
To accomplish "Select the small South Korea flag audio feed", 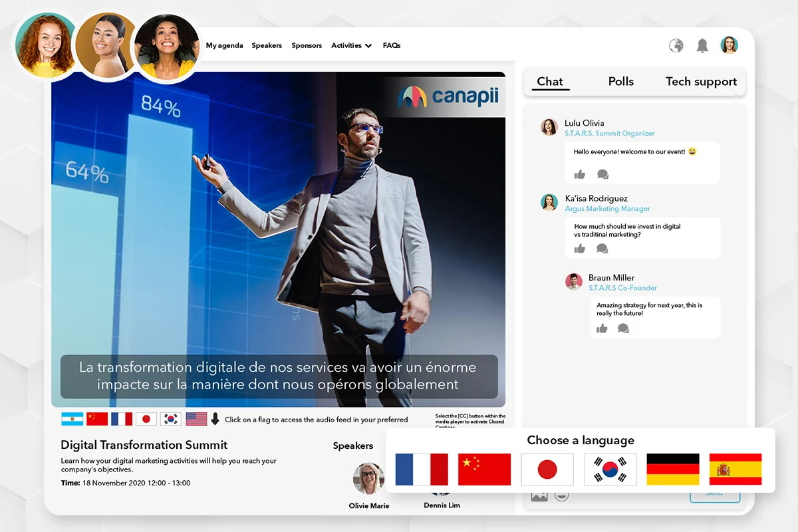I will coord(171,419).
